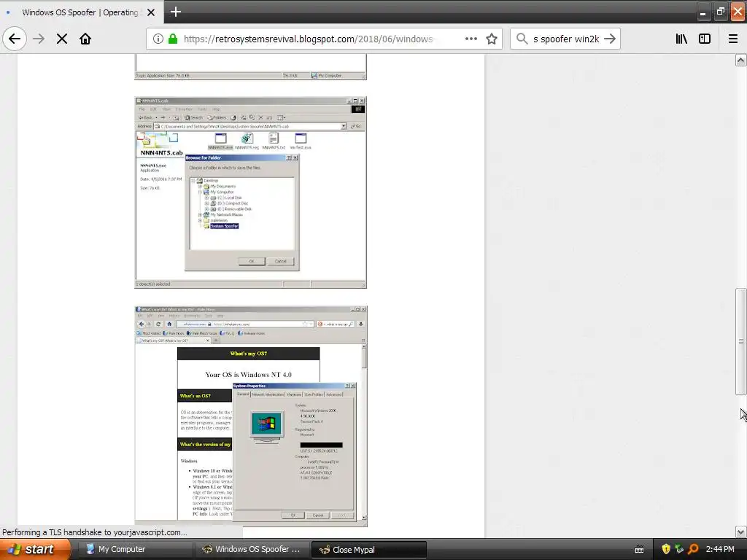Click the orange magnifier tray icon
Image resolution: width=747 pixels, height=560 pixels.
click(693, 549)
